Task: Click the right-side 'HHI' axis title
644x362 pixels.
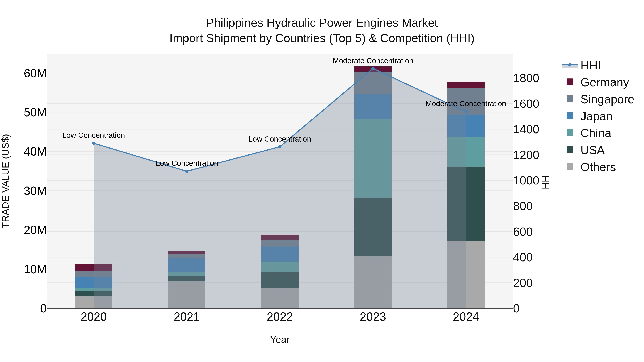Action: (x=546, y=181)
